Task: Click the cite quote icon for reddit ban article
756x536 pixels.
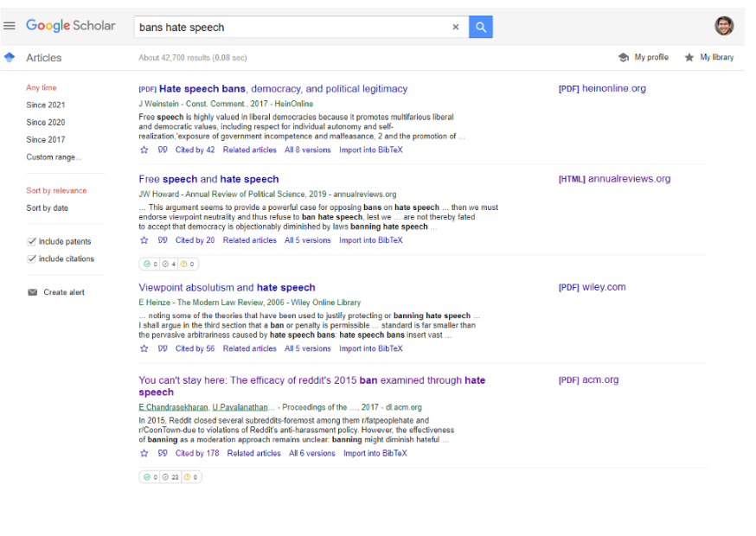Action: (x=163, y=453)
